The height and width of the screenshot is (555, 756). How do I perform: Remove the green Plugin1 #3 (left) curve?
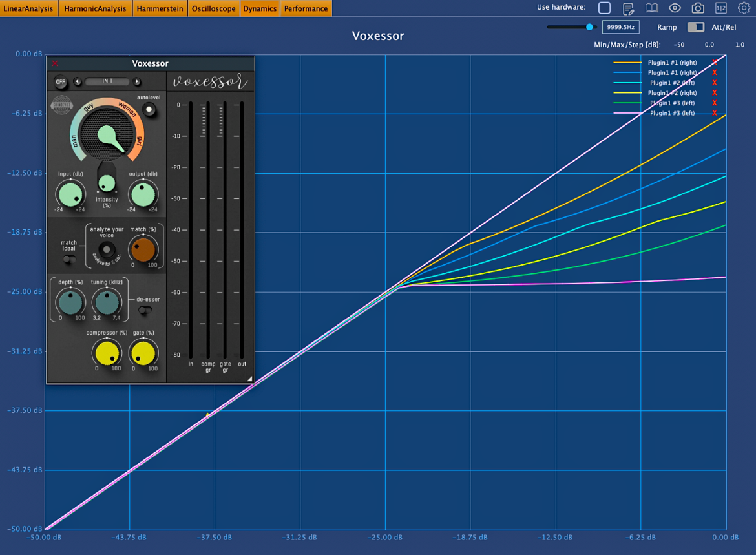[715, 103]
